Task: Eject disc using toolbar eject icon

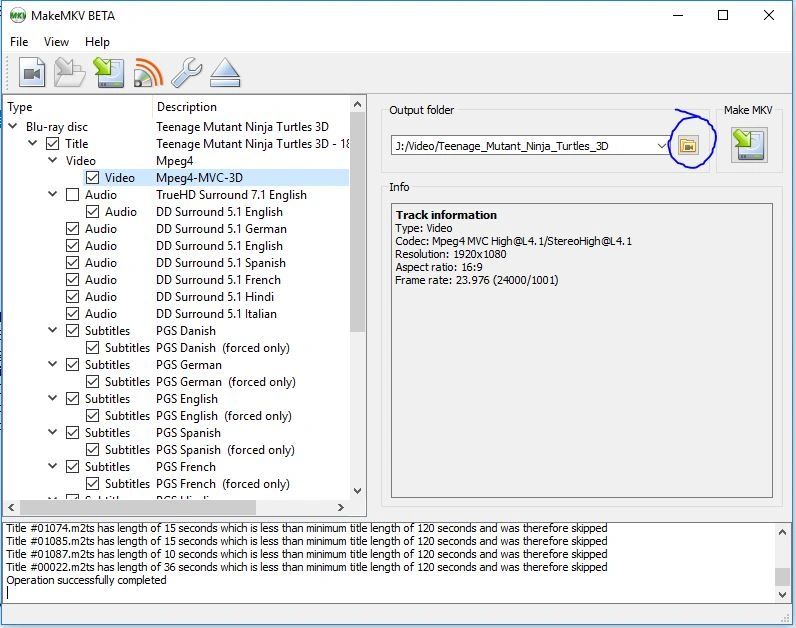Action: click(x=225, y=73)
